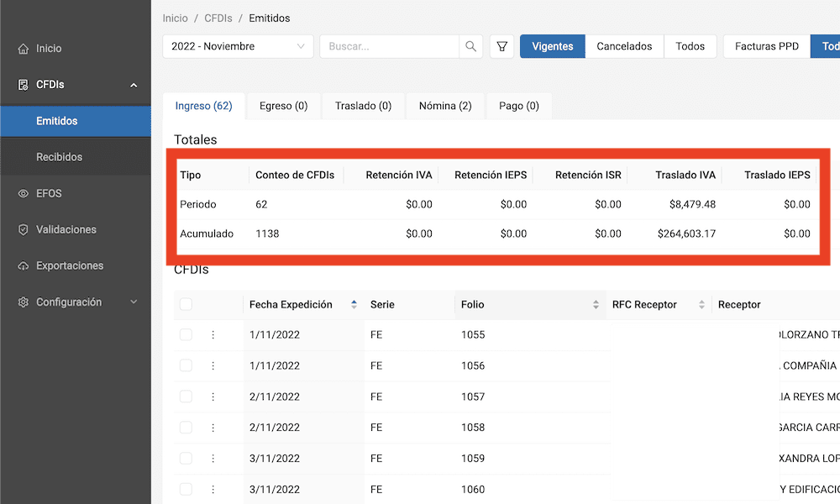Switch to the Nómina (2) tab
The image size is (840, 504).
(445, 107)
